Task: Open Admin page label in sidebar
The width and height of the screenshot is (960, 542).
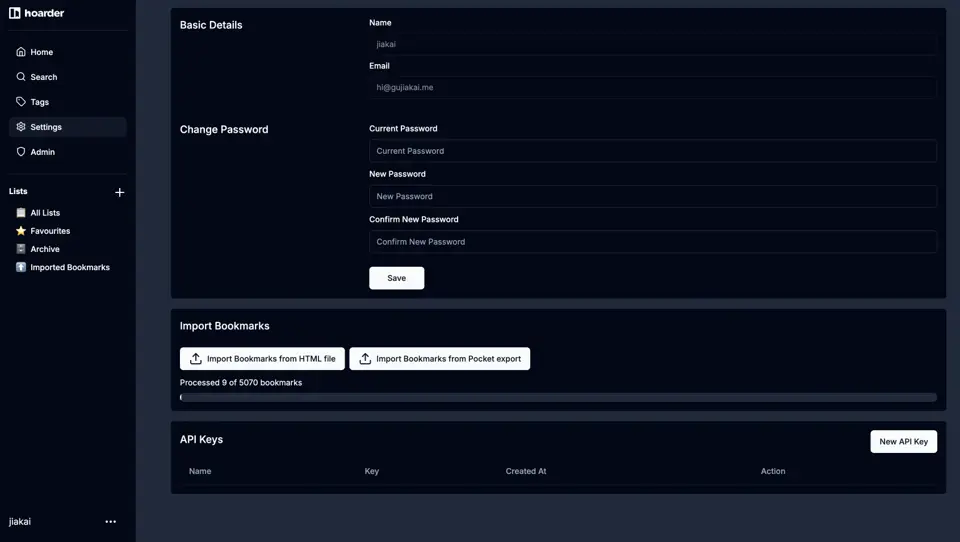Action: coord(43,152)
